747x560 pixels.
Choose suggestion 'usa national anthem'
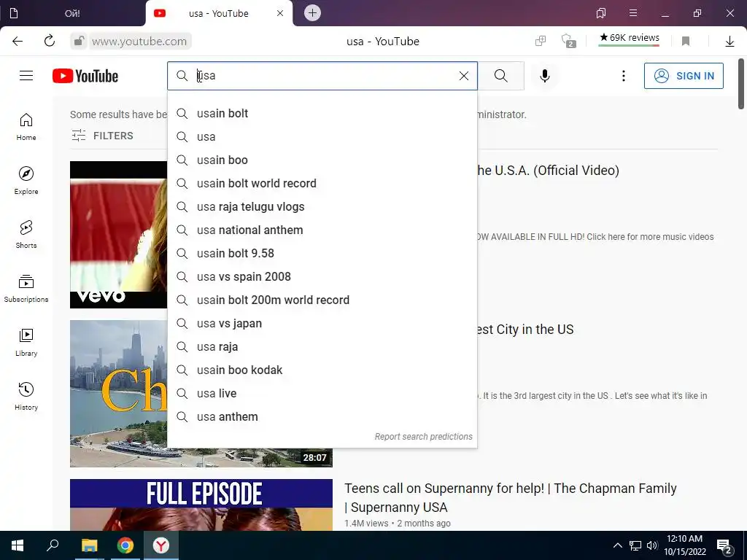tap(322, 230)
